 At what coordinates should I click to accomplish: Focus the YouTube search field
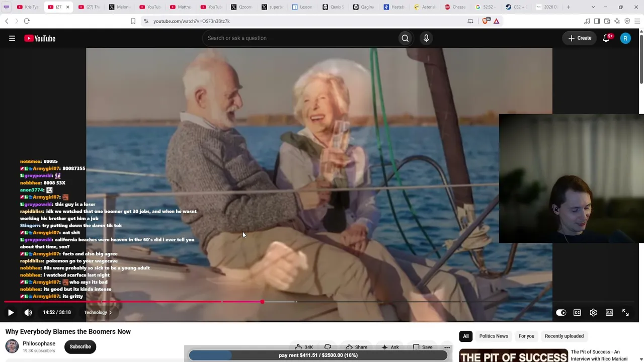click(300, 38)
